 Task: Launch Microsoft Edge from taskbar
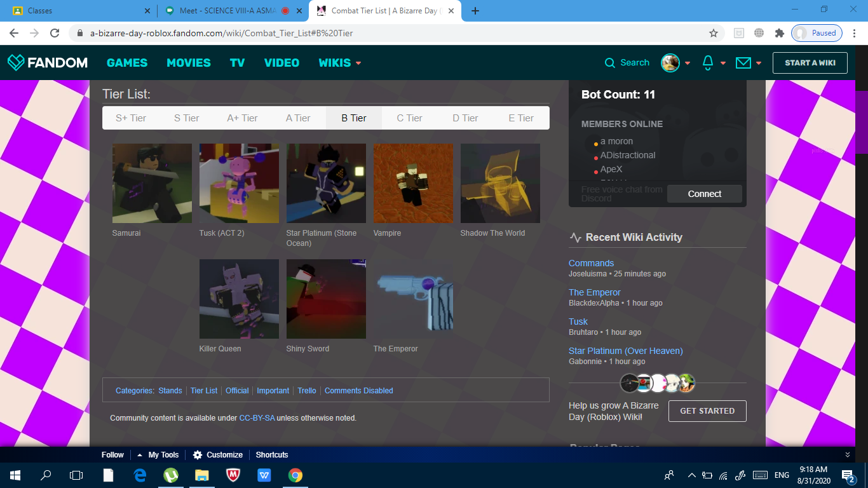tap(140, 475)
